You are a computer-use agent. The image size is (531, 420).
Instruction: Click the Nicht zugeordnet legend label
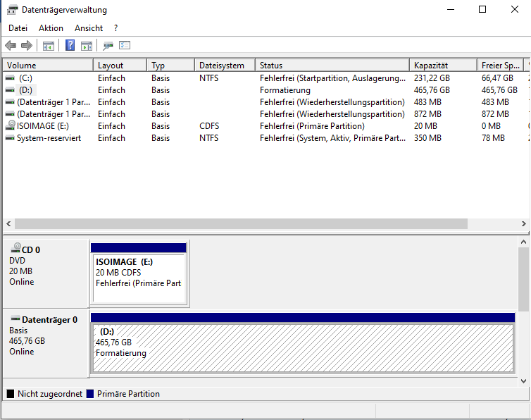pos(50,393)
